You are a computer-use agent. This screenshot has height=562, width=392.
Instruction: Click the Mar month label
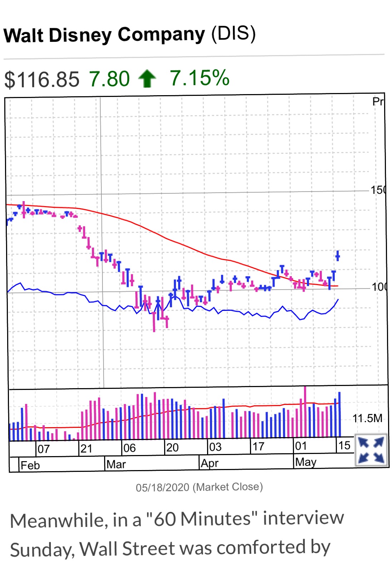pyautogui.click(x=116, y=464)
